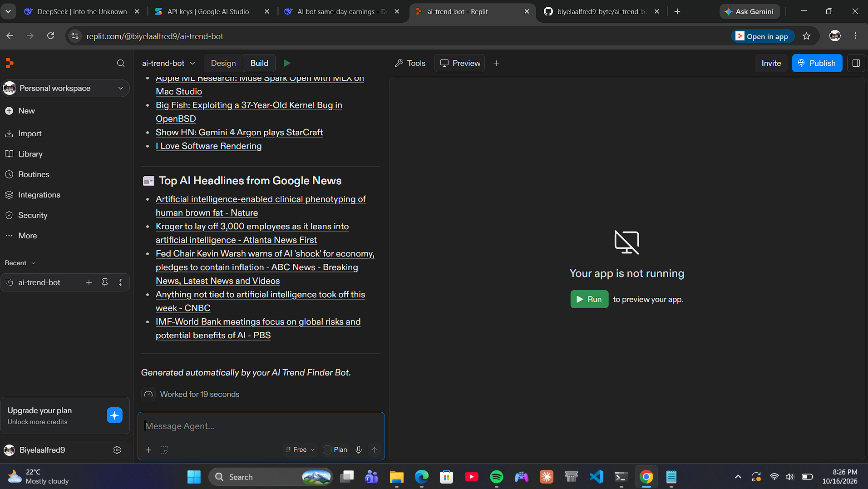
Task: Click the Replit logo icon
Action: (x=10, y=63)
